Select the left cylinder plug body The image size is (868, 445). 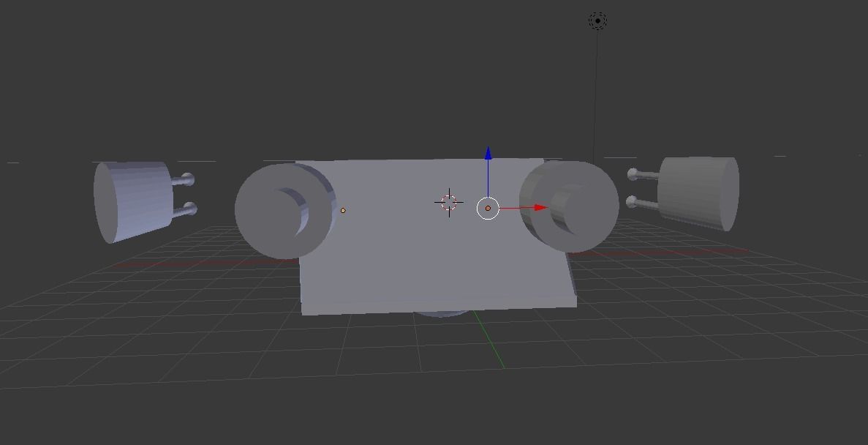[x=133, y=202]
